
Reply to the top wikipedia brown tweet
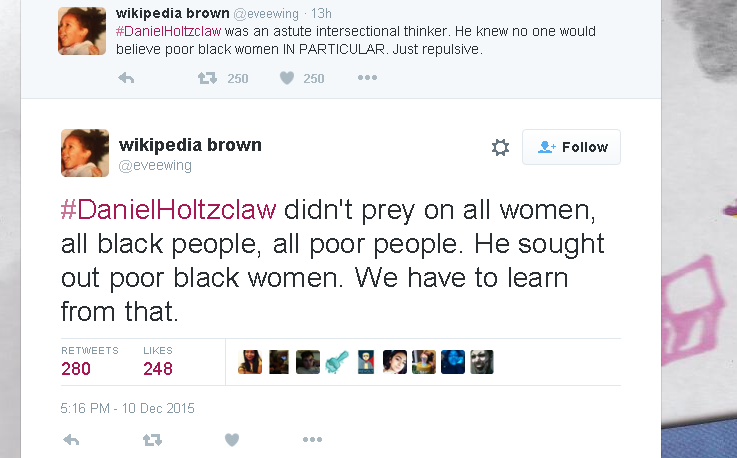tap(126, 78)
